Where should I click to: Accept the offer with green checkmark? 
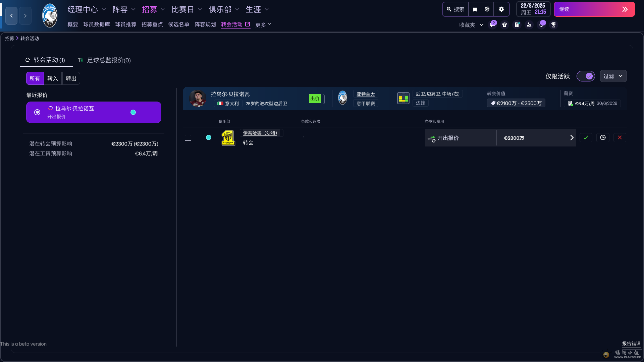(586, 138)
